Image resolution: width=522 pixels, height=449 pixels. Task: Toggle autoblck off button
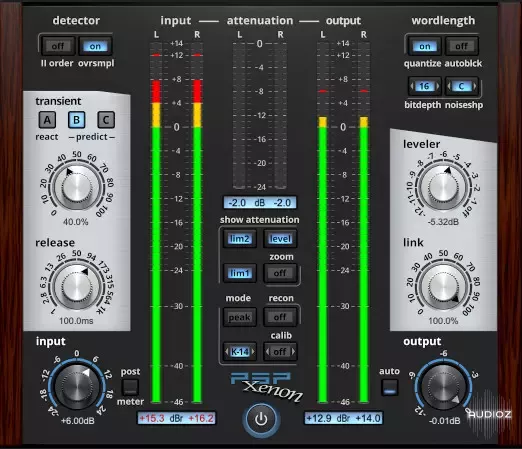pyautogui.click(x=462, y=46)
